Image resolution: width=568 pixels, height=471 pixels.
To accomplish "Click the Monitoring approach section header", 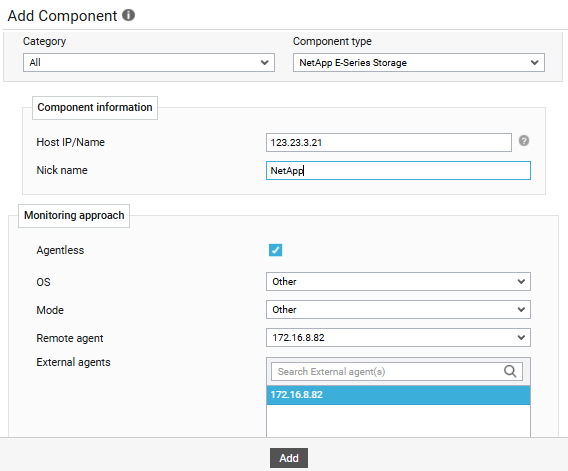I will (x=74, y=216).
